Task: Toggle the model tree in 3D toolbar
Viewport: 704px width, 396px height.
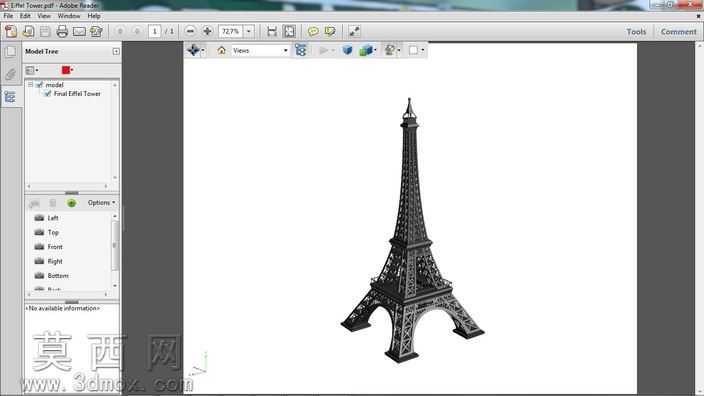Action: pos(300,50)
